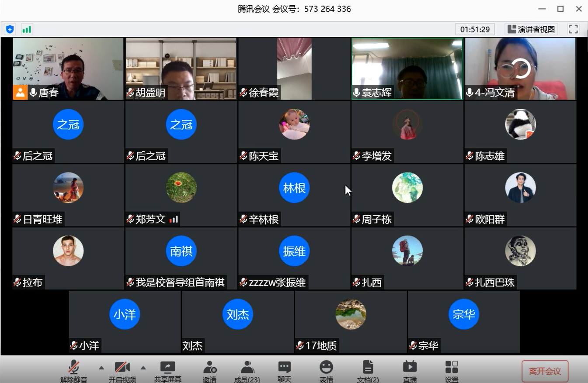588x383 pixels.
Task: Open the chat (聊天) panel
Action: [285, 371]
